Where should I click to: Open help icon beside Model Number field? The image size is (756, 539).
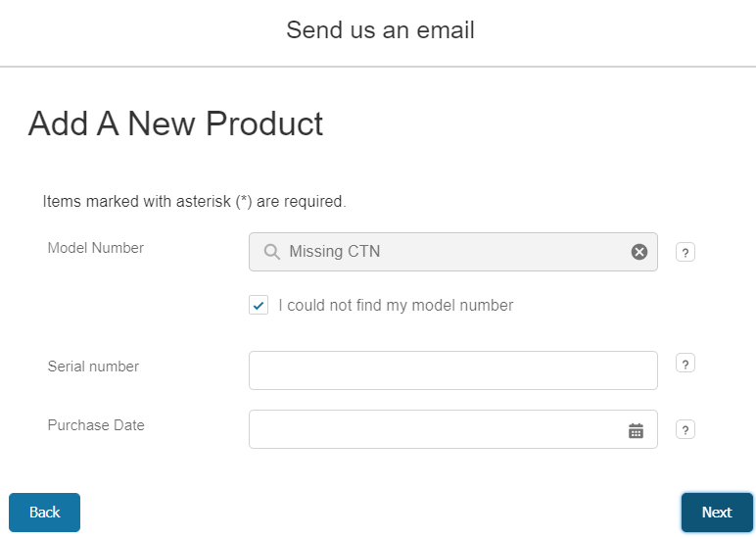pyautogui.click(x=685, y=253)
